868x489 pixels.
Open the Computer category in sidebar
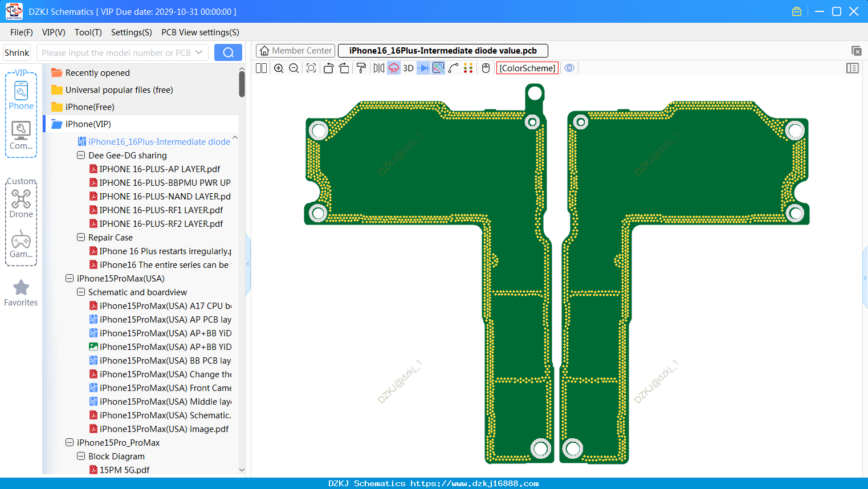click(x=21, y=136)
